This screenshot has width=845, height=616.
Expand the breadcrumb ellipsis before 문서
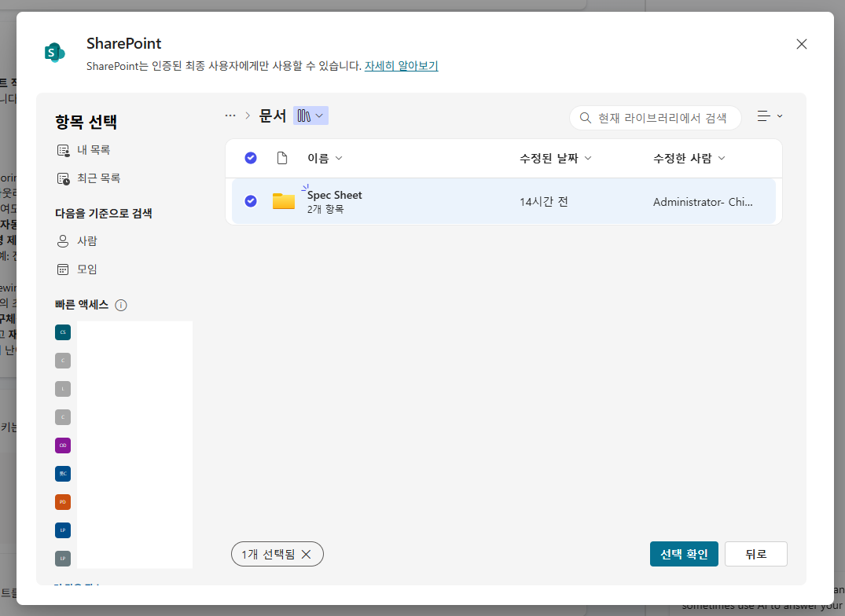pos(230,115)
